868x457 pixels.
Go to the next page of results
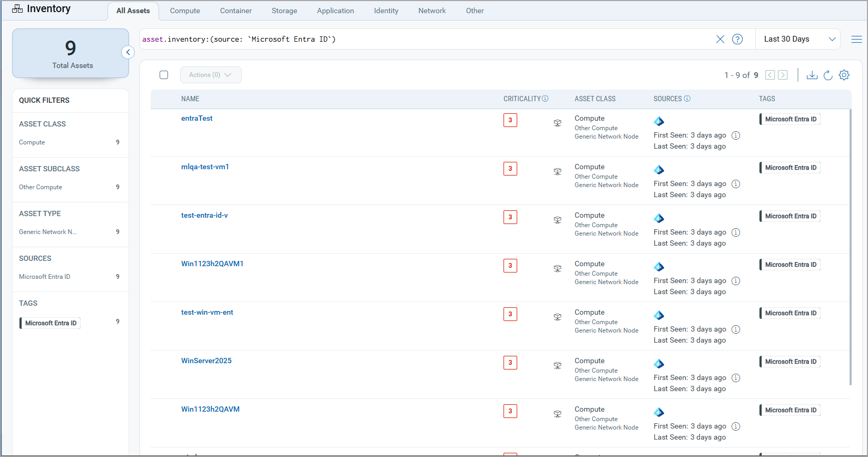pyautogui.click(x=783, y=75)
